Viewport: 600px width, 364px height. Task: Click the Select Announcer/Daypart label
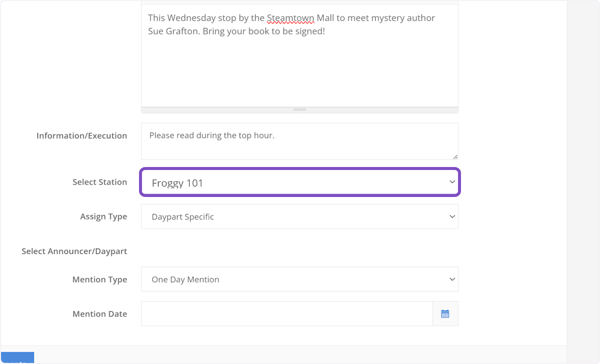(x=74, y=251)
